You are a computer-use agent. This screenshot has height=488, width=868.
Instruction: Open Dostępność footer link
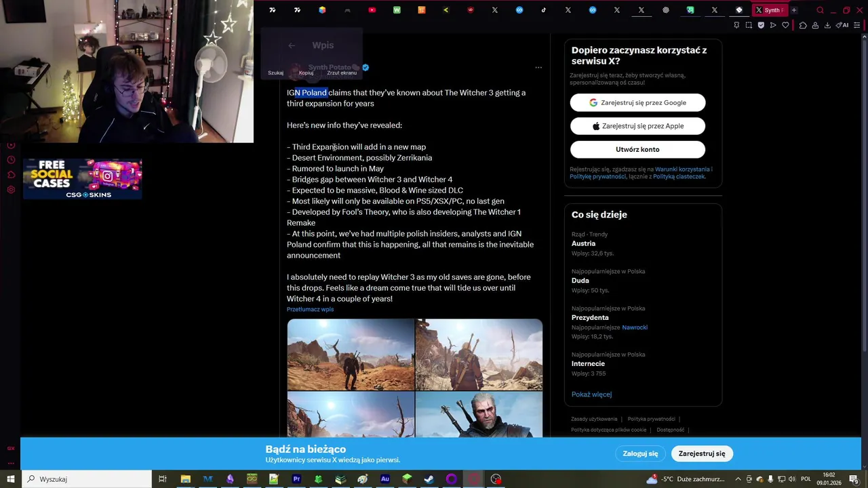coord(670,430)
